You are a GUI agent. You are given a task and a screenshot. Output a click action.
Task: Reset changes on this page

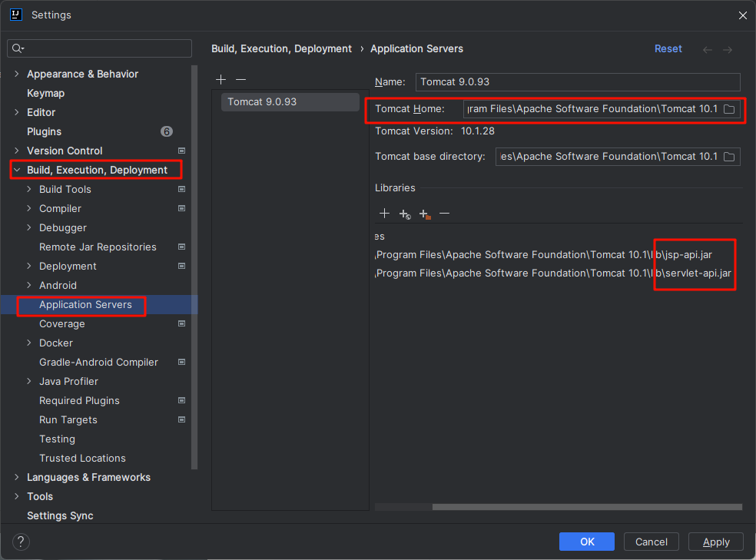point(668,48)
